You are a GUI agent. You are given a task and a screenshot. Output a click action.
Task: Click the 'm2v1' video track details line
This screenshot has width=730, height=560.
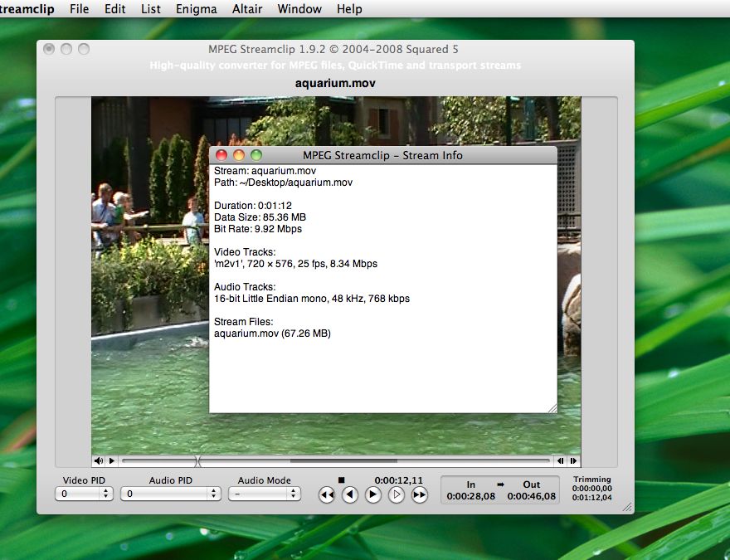coord(295,264)
